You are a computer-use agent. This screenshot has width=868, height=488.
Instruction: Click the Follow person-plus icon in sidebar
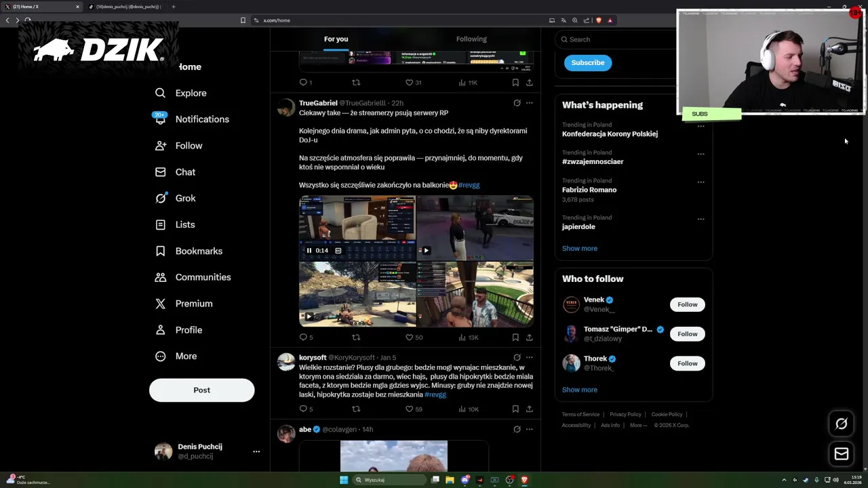(x=160, y=146)
